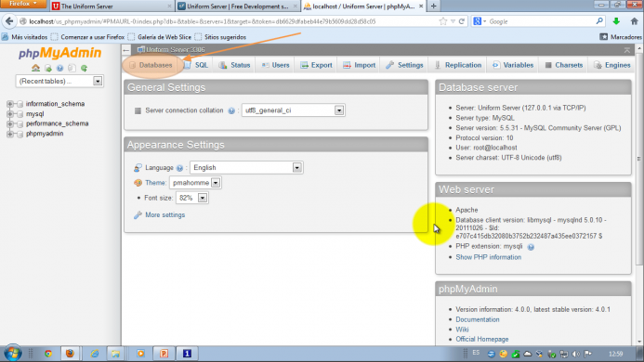The image size is (644, 362).
Task: Click the help icon beside PHP extension mysqli
Action: click(531, 247)
